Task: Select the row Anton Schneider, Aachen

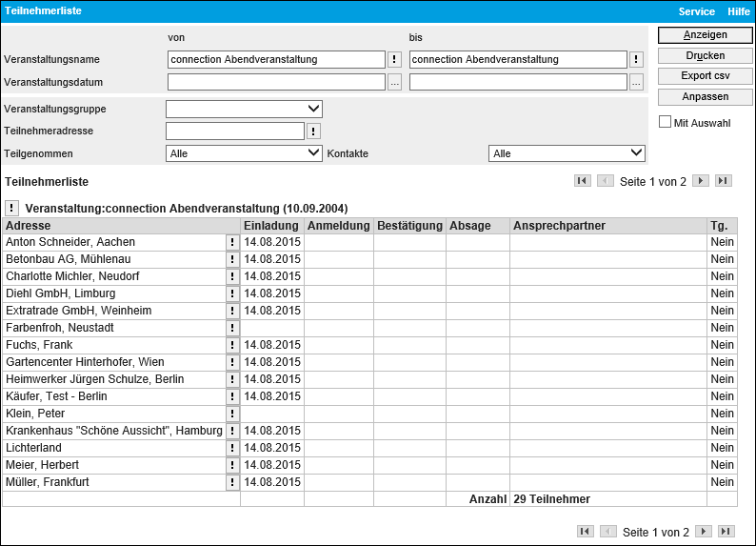Action: click(369, 242)
